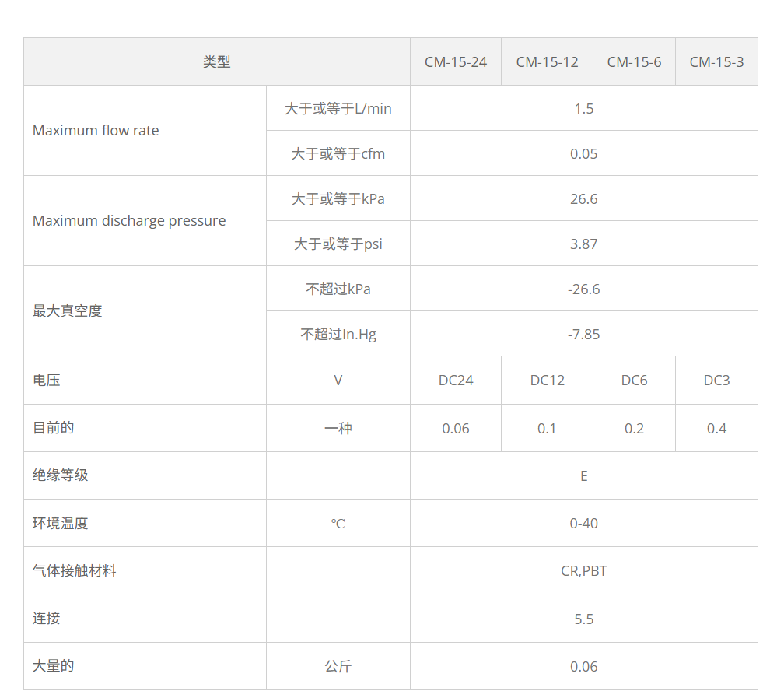Click the 大于或等于cfm cell
Viewport: 784px width, 698px height.
click(338, 153)
